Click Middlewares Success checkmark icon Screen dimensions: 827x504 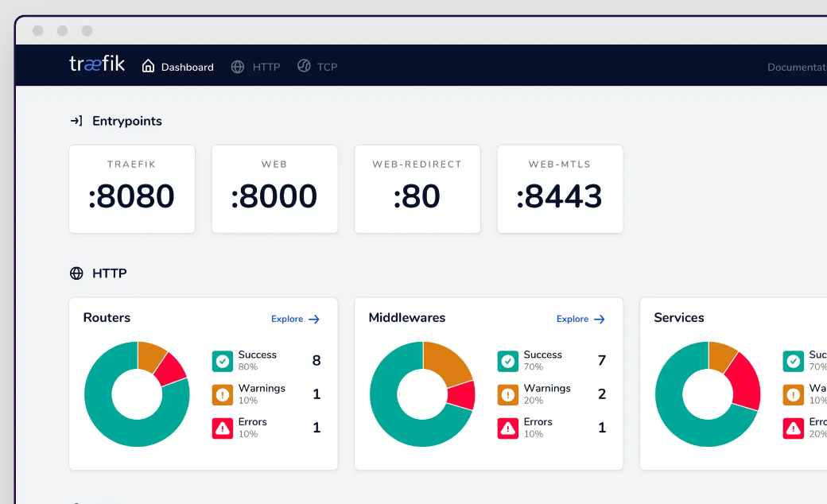[508, 361]
